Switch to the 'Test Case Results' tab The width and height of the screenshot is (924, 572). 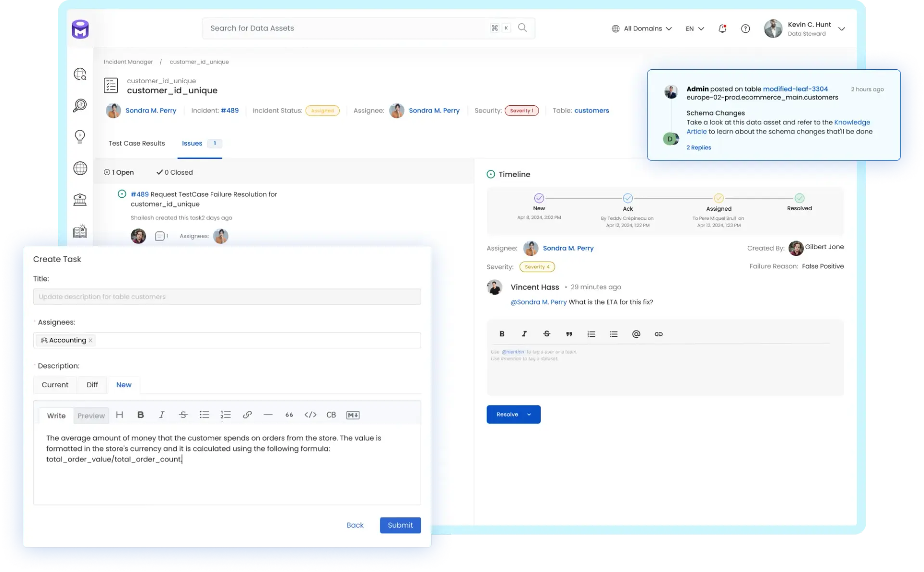pos(137,142)
